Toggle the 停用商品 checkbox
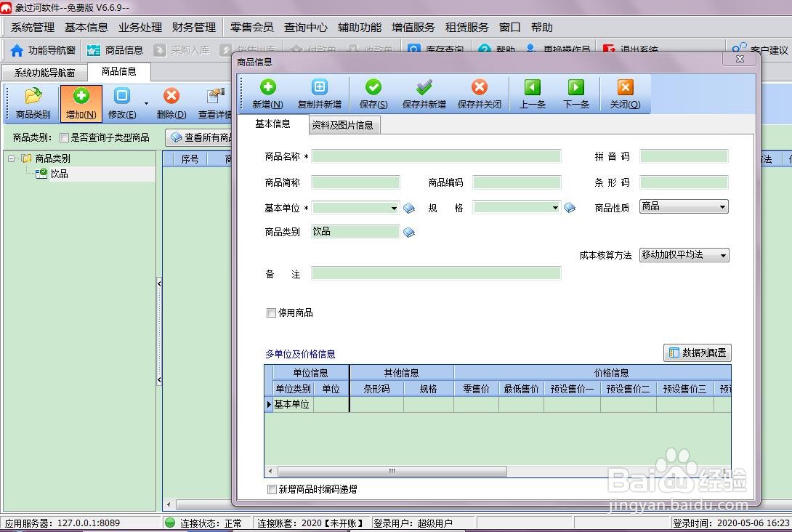This screenshot has width=792, height=532. tap(271, 313)
